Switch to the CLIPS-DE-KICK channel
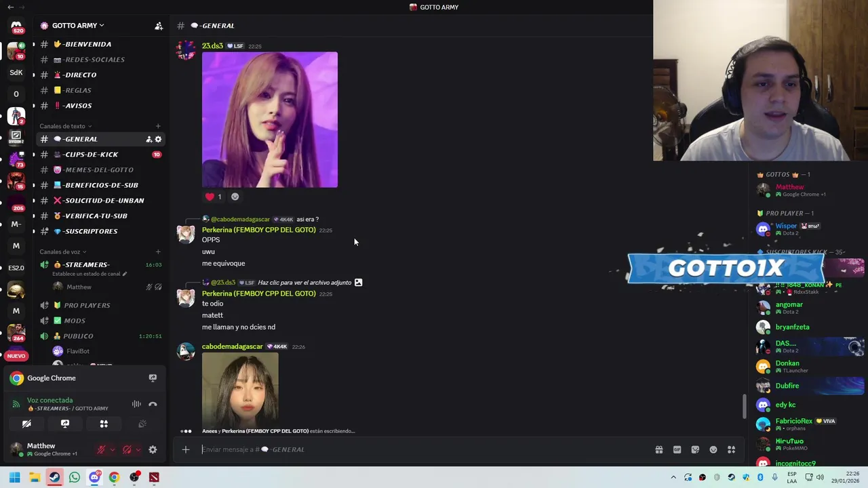 pyautogui.click(x=100, y=155)
